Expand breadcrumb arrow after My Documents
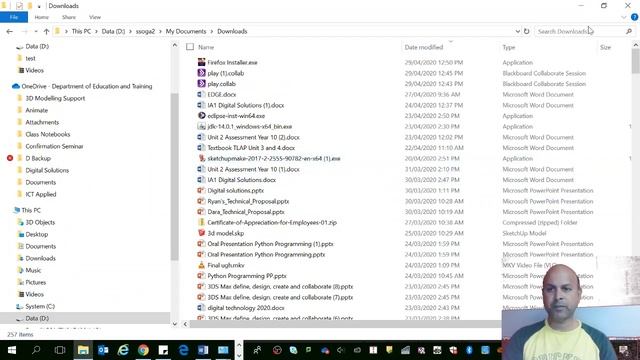Screen dimensions: 640x360 coord(212,31)
